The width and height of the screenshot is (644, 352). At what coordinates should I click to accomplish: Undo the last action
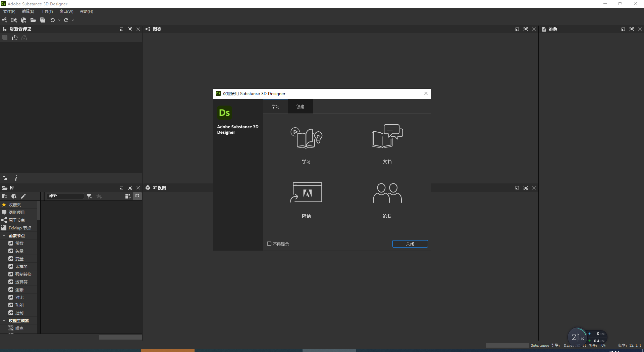(53, 20)
